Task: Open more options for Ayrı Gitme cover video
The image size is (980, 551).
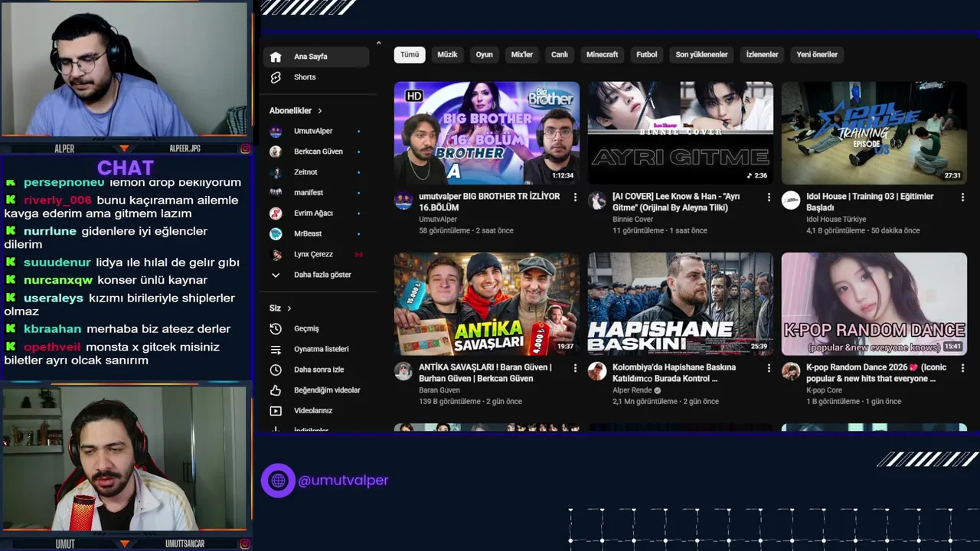Action: click(769, 197)
